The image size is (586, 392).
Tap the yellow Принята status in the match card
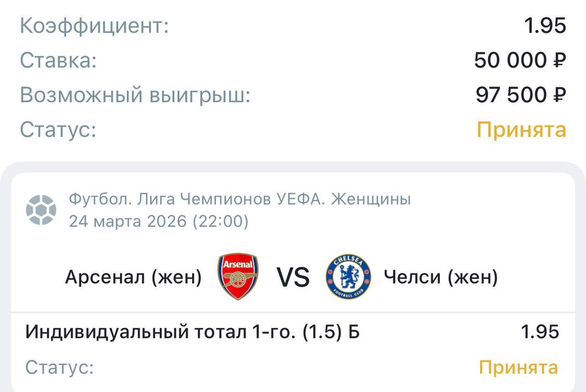(518, 367)
